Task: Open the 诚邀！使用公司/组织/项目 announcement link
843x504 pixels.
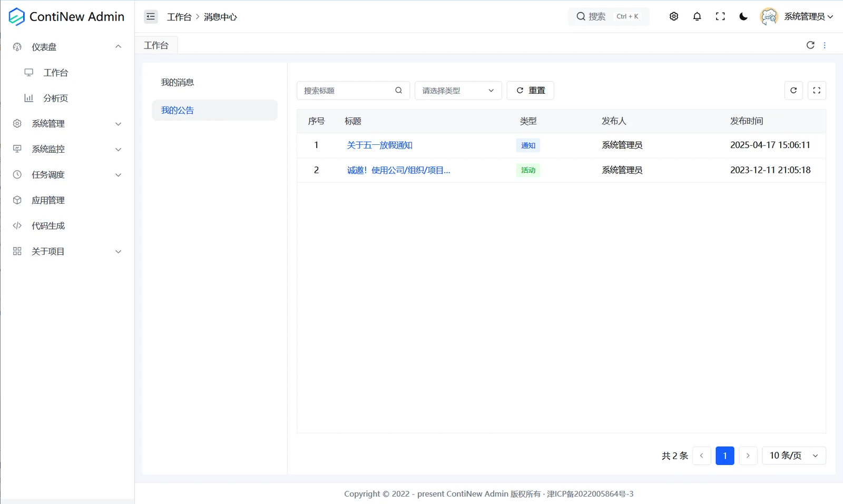Action: (398, 170)
